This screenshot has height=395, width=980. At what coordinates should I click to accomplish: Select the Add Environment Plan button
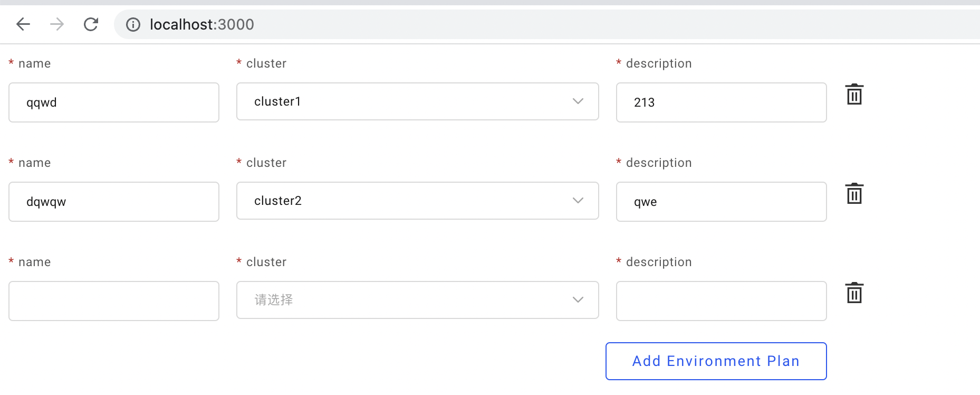click(x=715, y=361)
